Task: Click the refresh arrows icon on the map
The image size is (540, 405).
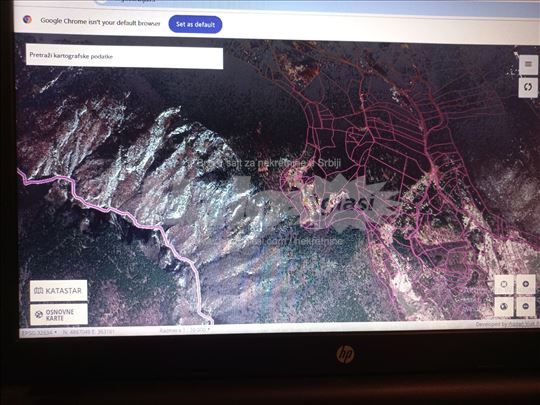Action: pyautogui.click(x=528, y=87)
